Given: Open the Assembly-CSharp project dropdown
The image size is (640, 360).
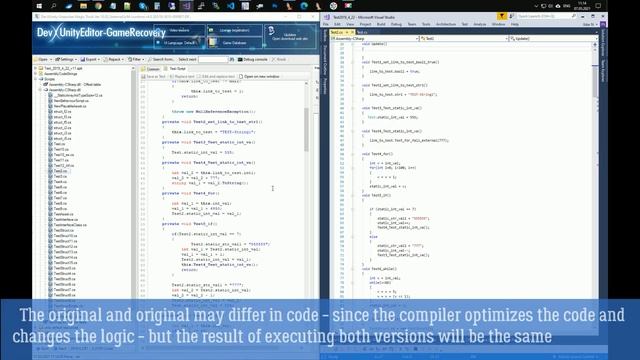Looking at the screenshot, I should tap(375, 38).
